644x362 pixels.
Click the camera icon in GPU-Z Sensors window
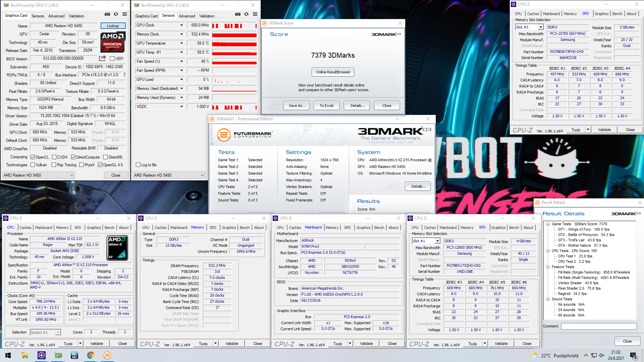click(x=238, y=14)
